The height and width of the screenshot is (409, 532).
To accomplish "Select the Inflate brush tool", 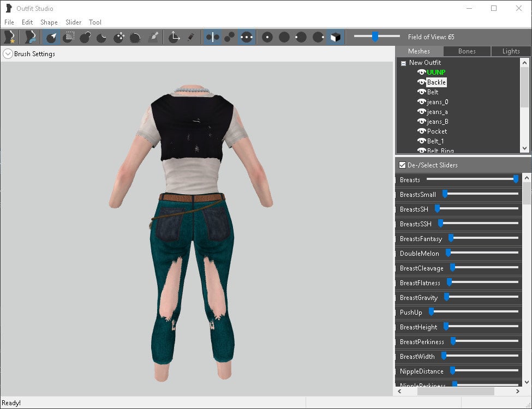I will [x=85, y=37].
